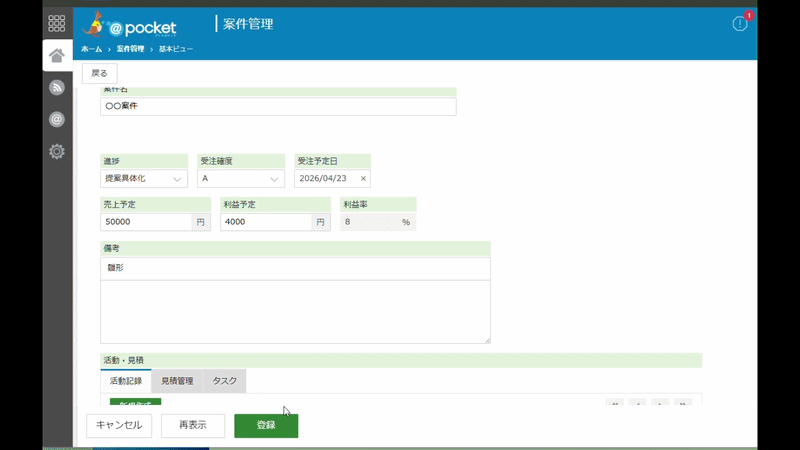The image size is (800, 450).
Task: Follow the 案件管理 breadcrumb link
Action: 130,49
